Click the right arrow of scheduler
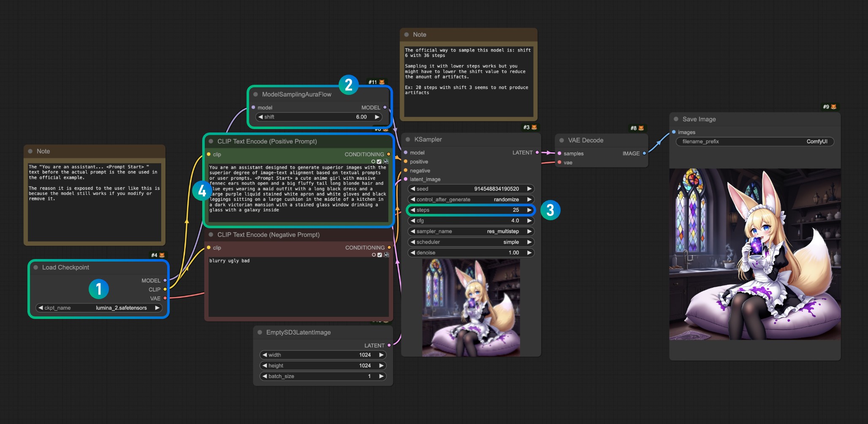Viewport: 868px width, 424px height. [529, 242]
